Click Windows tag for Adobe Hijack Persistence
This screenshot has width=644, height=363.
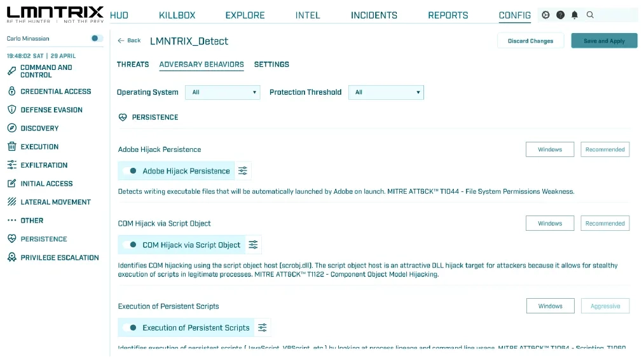[x=550, y=149]
